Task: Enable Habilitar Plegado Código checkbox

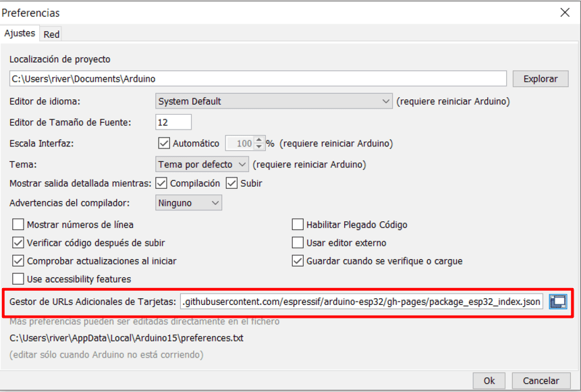Action: click(298, 225)
